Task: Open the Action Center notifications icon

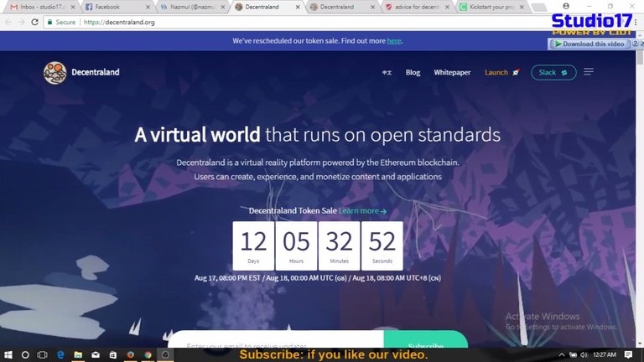Action: (628, 354)
